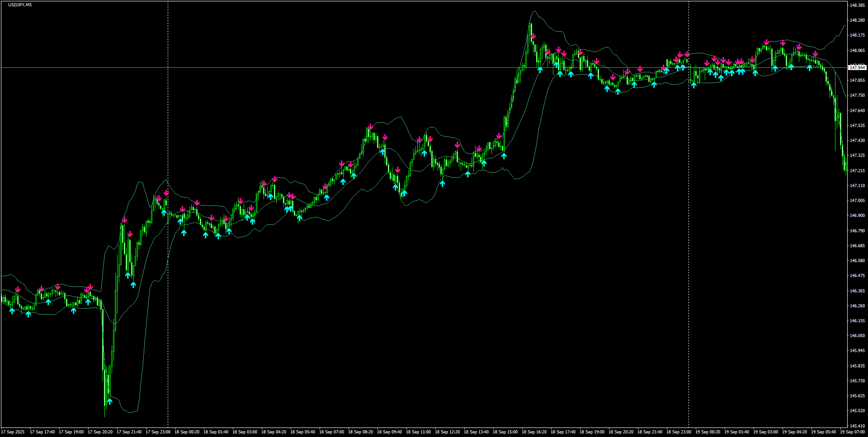Pick the 146.365 price scale value
The image size is (868, 437).
point(857,291)
